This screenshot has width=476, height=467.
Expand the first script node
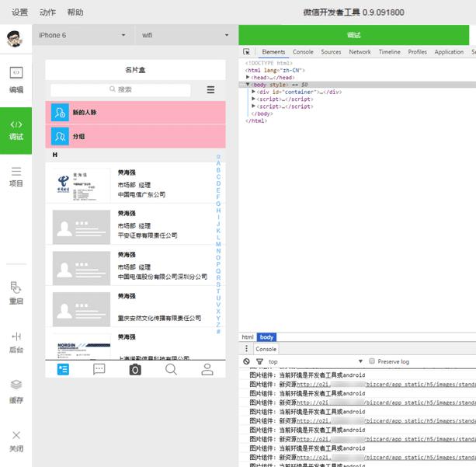[x=253, y=99]
